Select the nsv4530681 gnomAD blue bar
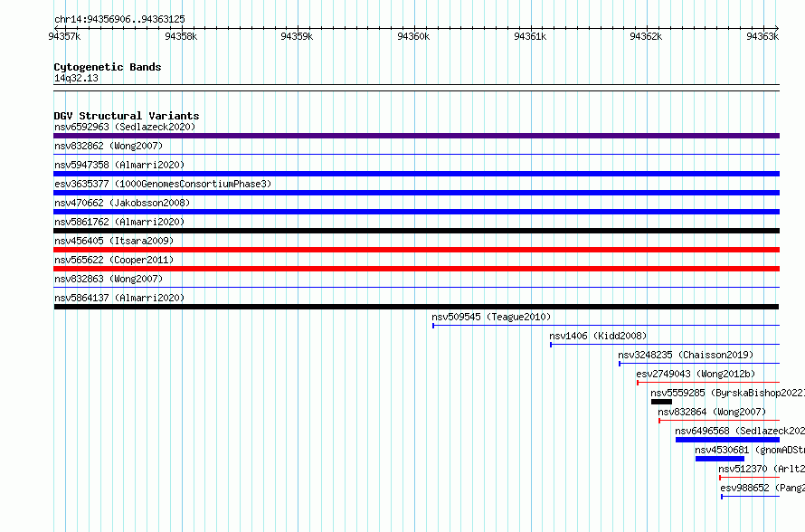 click(720, 459)
